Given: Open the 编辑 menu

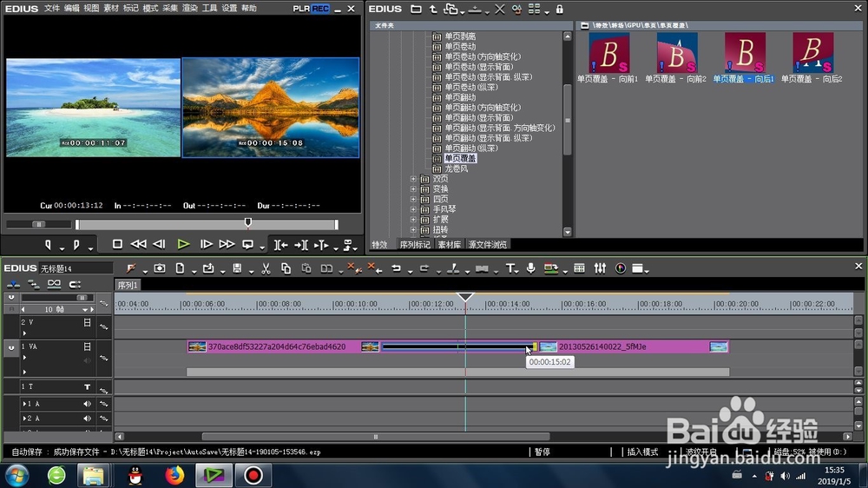Looking at the screenshot, I should click(x=71, y=9).
